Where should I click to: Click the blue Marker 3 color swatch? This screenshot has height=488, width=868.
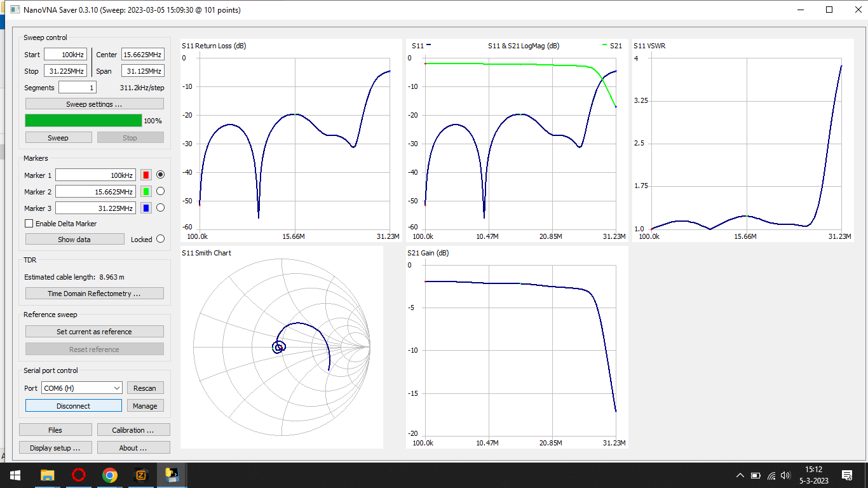[146, 208]
